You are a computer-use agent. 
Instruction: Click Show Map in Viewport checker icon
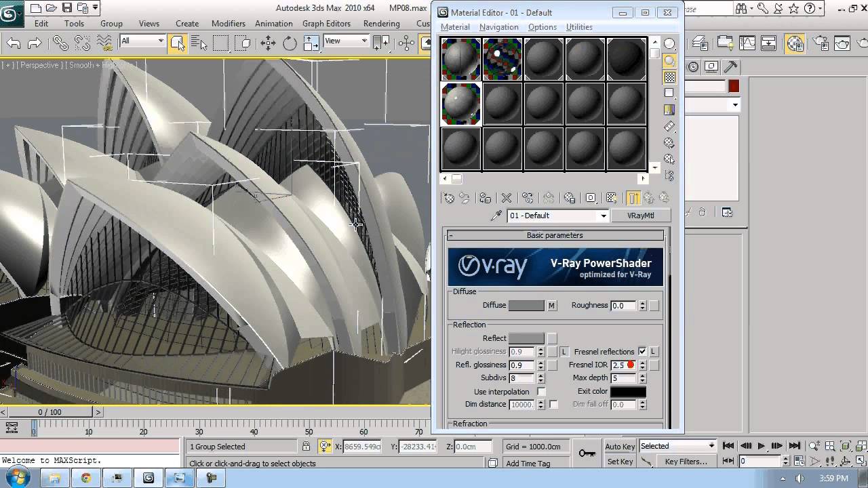(612, 198)
